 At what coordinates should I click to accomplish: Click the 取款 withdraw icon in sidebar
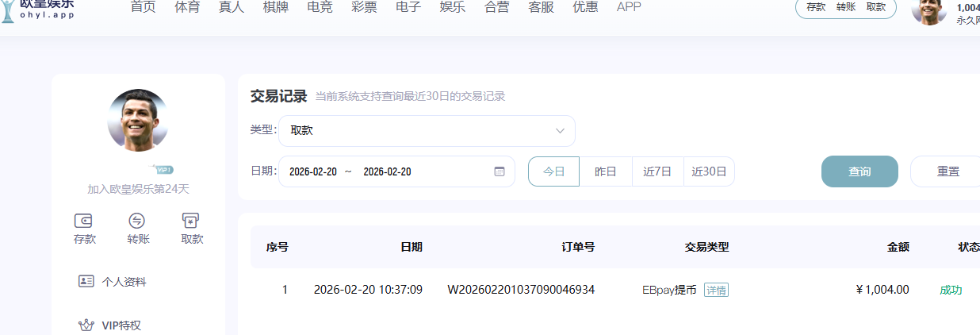coord(190,221)
